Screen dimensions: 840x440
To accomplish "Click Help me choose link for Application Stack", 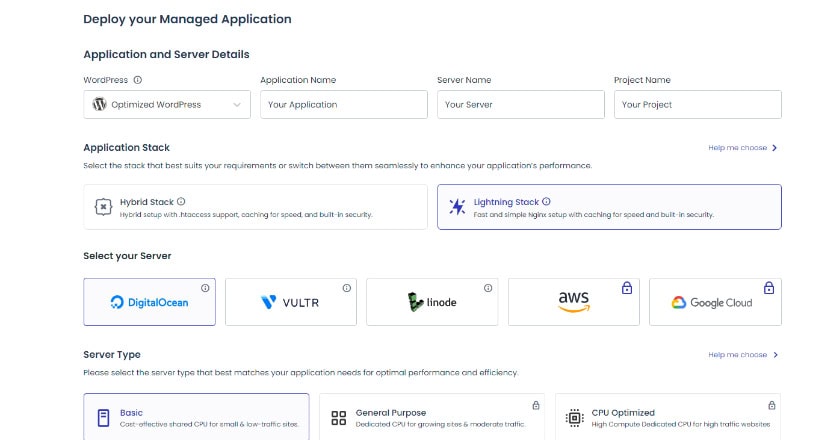I will pos(738,148).
